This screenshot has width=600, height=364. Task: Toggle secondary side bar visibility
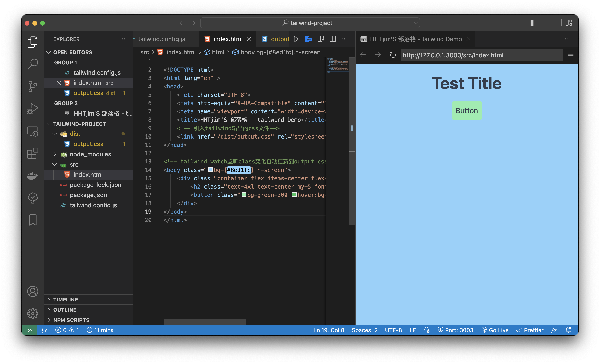554,23
